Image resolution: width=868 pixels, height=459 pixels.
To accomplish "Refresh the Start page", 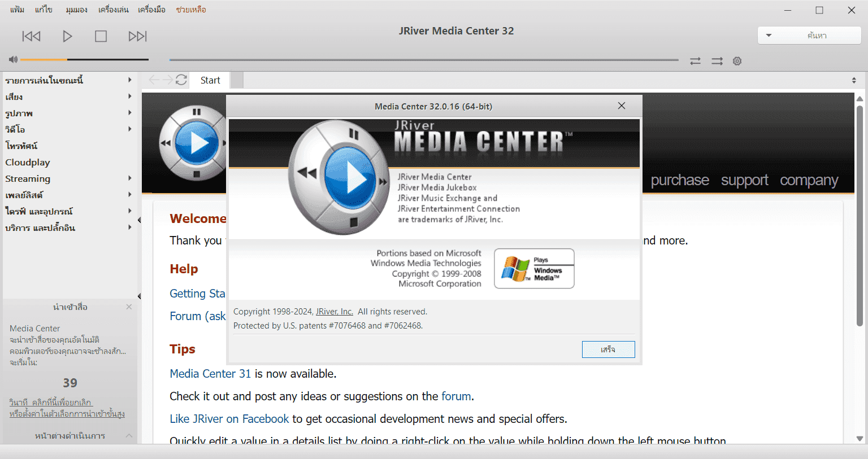I will 181,80.
